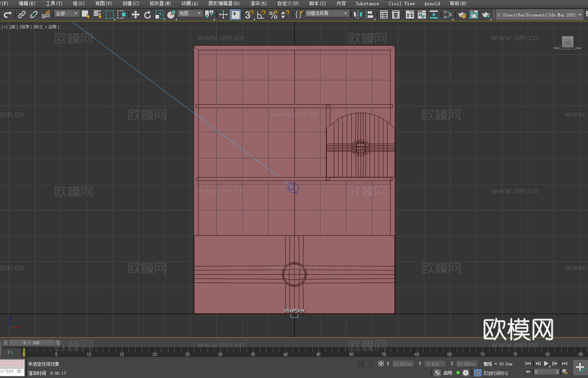Click the pink MAXScript listener field
This screenshot has height=378, width=588.
click(x=12, y=364)
